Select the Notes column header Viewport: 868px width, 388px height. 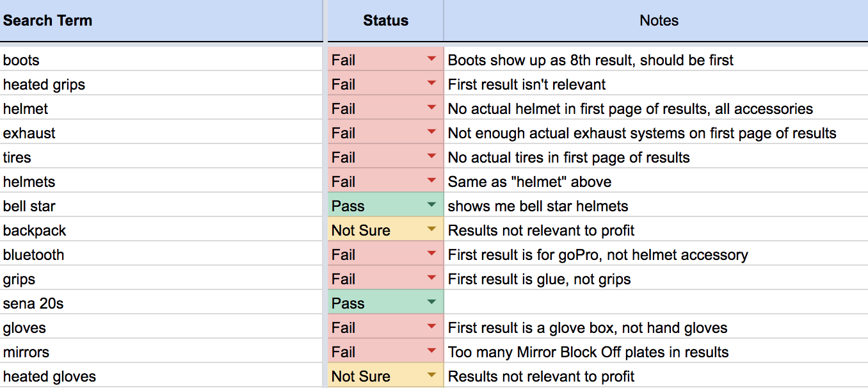[656, 20]
